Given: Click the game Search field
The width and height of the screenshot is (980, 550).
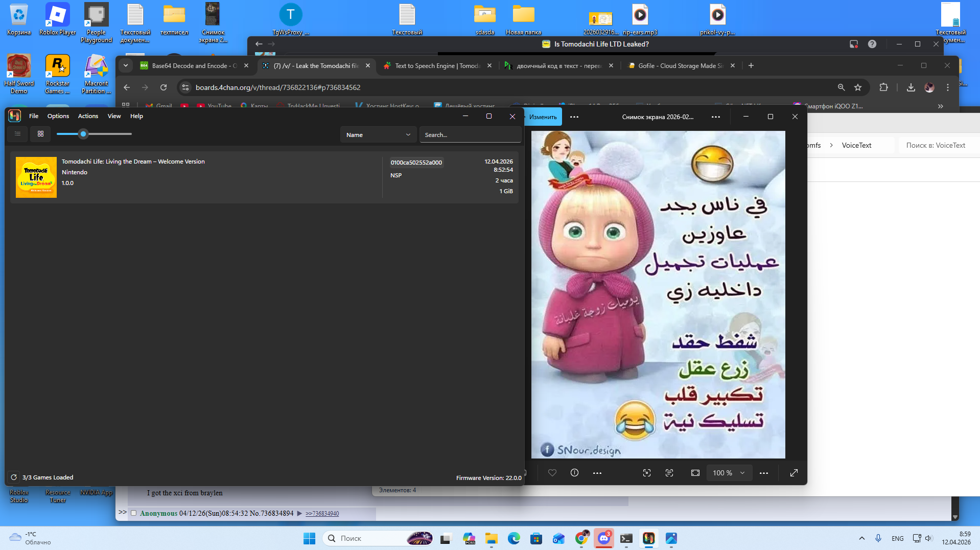Looking at the screenshot, I should coord(470,135).
